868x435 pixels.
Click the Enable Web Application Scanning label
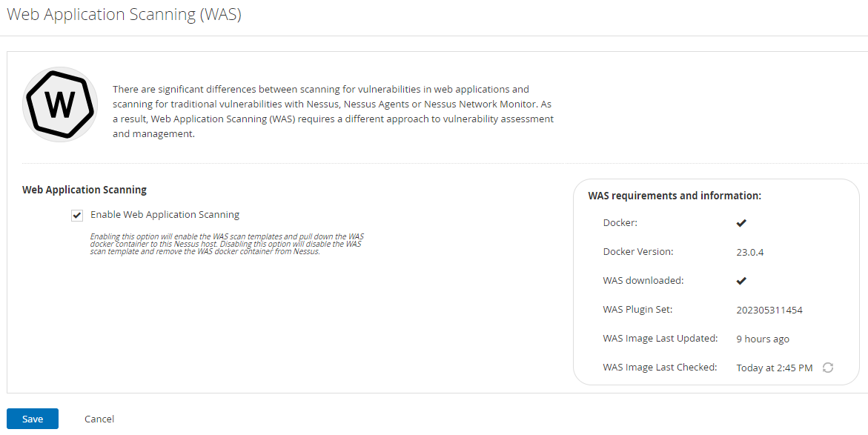[x=165, y=215]
